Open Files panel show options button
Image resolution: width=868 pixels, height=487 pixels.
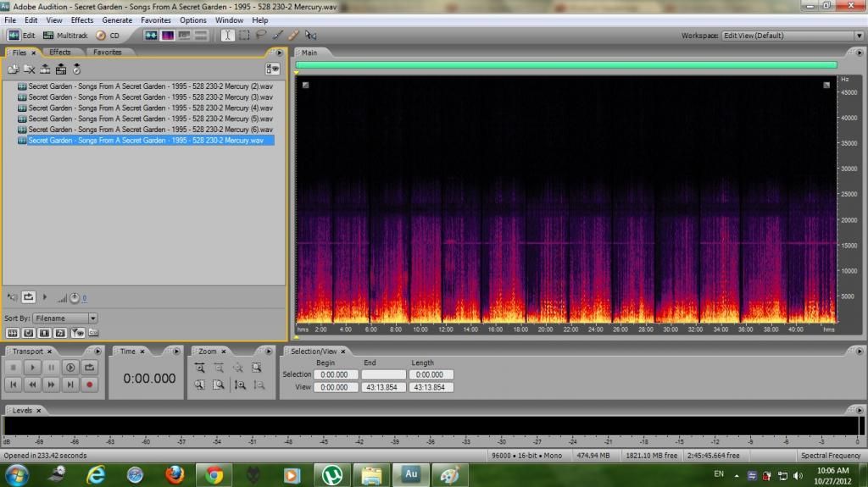point(272,69)
